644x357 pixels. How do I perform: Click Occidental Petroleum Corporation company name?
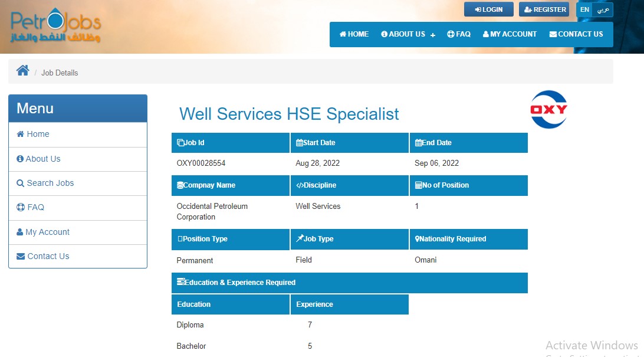(212, 212)
